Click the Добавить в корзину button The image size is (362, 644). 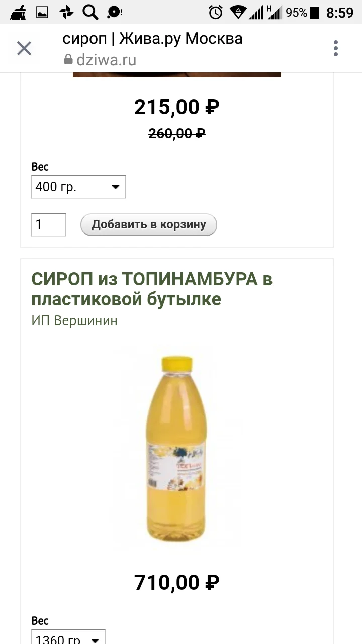click(x=149, y=225)
